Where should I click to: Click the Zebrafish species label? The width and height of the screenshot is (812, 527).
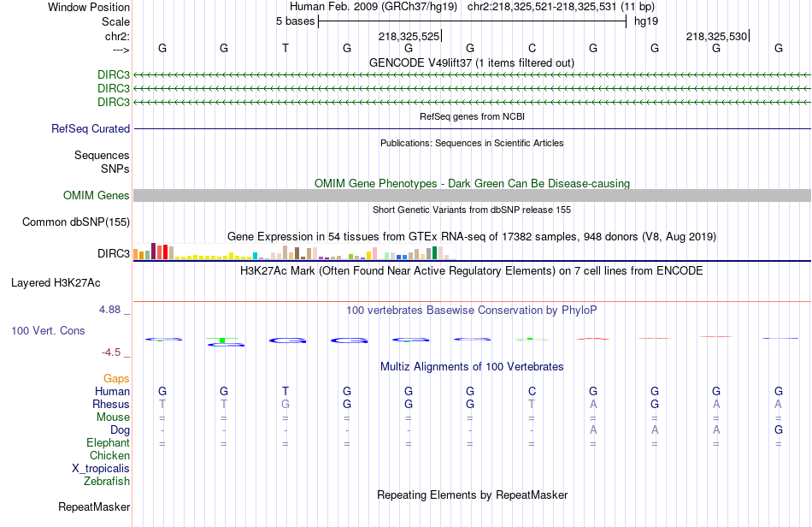click(107, 482)
